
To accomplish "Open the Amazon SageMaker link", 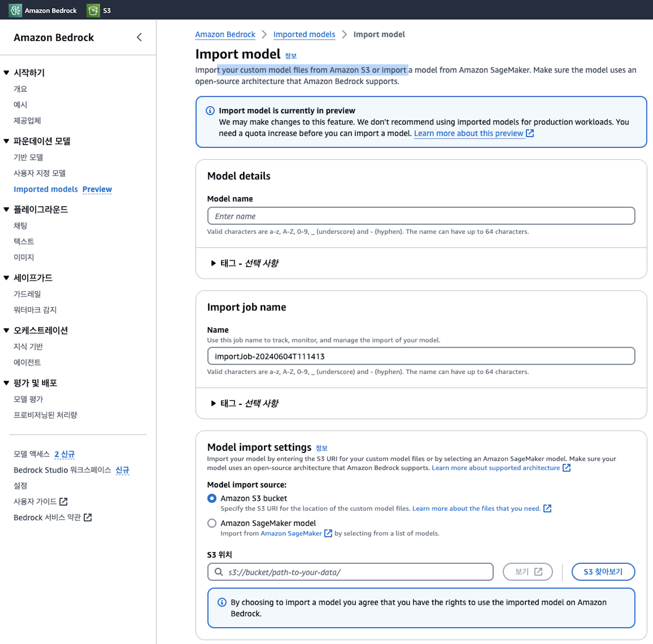I will pos(291,534).
